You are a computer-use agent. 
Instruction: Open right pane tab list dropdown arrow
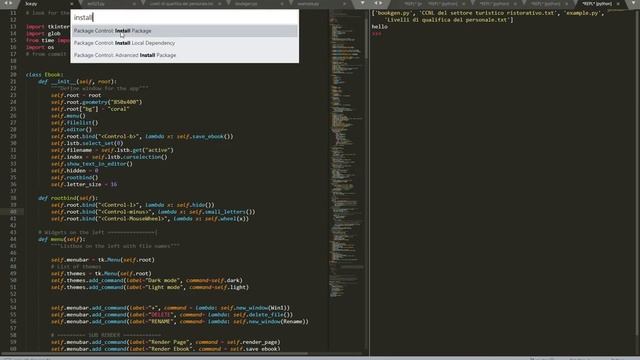(634, 3)
